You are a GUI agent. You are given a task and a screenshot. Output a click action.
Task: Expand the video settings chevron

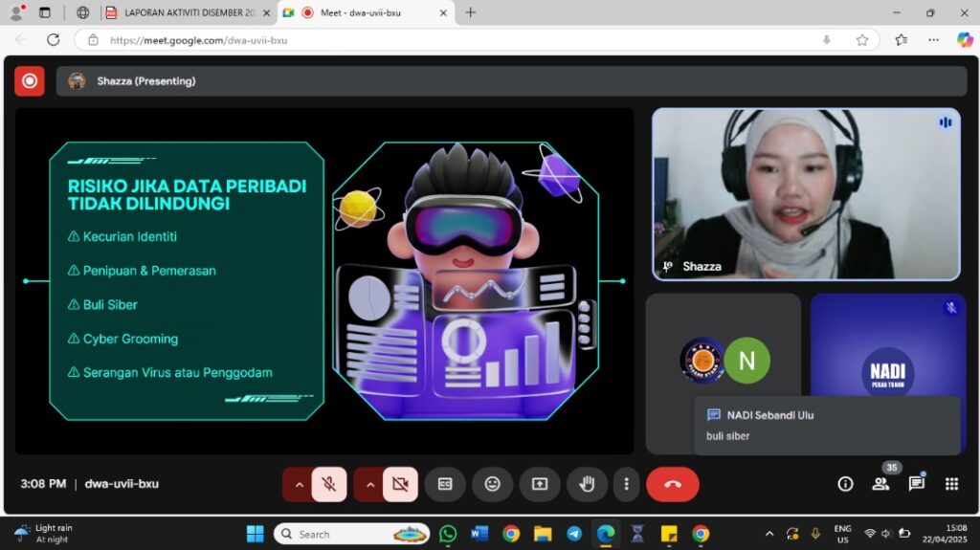pos(369,484)
